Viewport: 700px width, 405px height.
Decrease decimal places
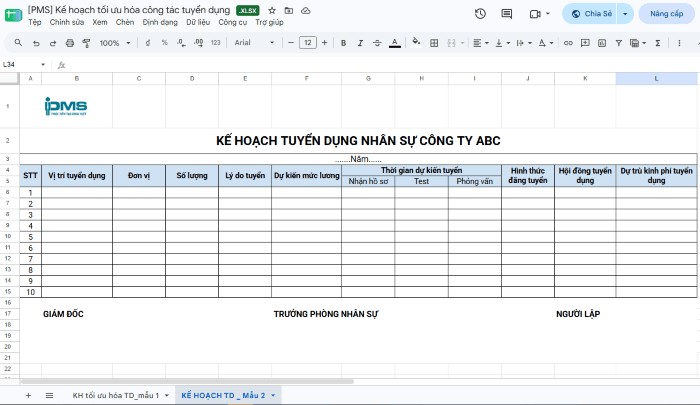coord(181,43)
